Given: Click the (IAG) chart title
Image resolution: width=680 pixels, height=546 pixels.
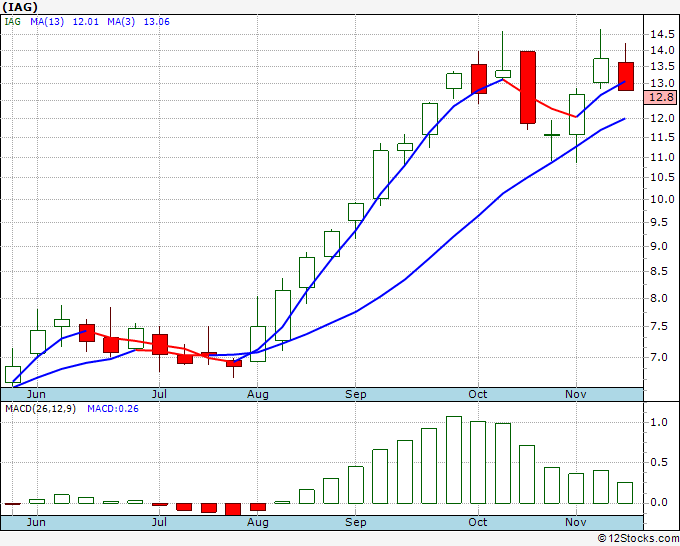Looking at the screenshot, I should pos(20,7).
